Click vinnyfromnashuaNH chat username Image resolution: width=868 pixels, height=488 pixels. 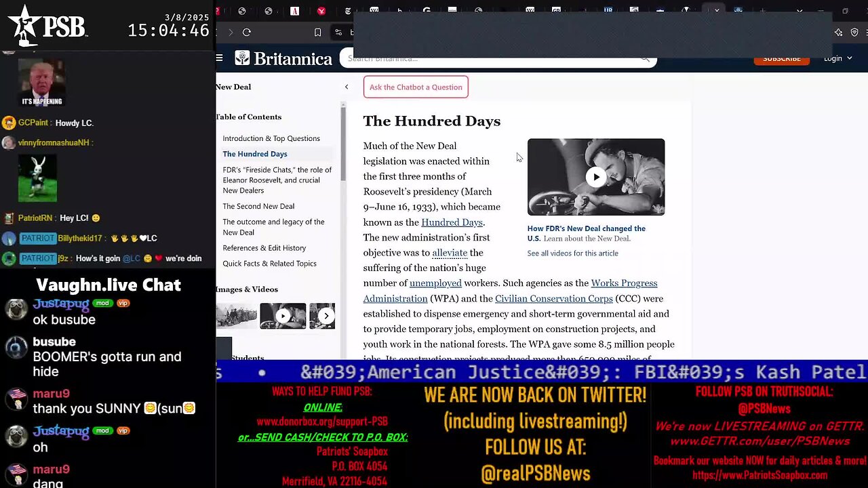pos(54,143)
